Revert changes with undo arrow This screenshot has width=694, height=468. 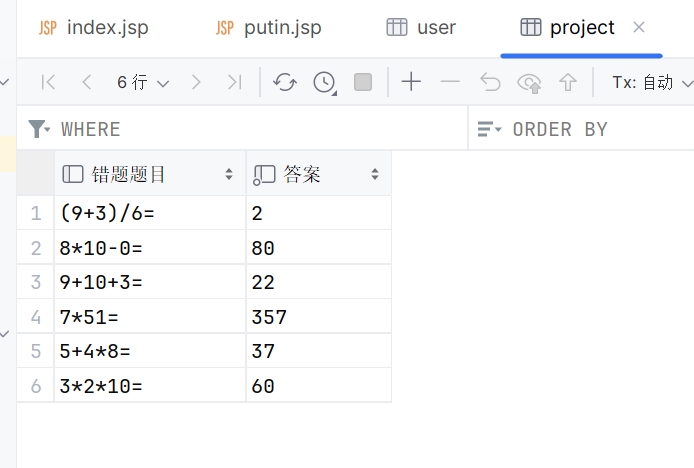[x=490, y=82]
